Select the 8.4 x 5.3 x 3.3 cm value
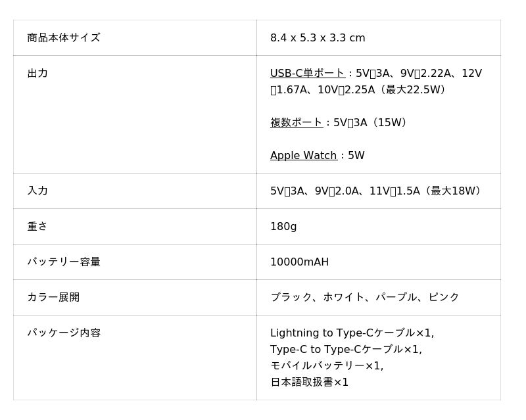The height and width of the screenshot is (420, 526). [x=318, y=37]
